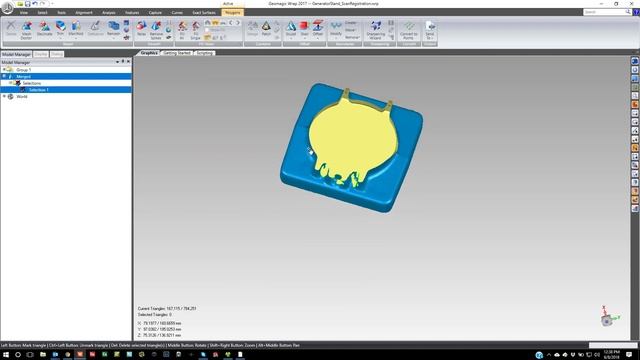Open the Create boundaries dropdown

pyautogui.click(x=351, y=23)
